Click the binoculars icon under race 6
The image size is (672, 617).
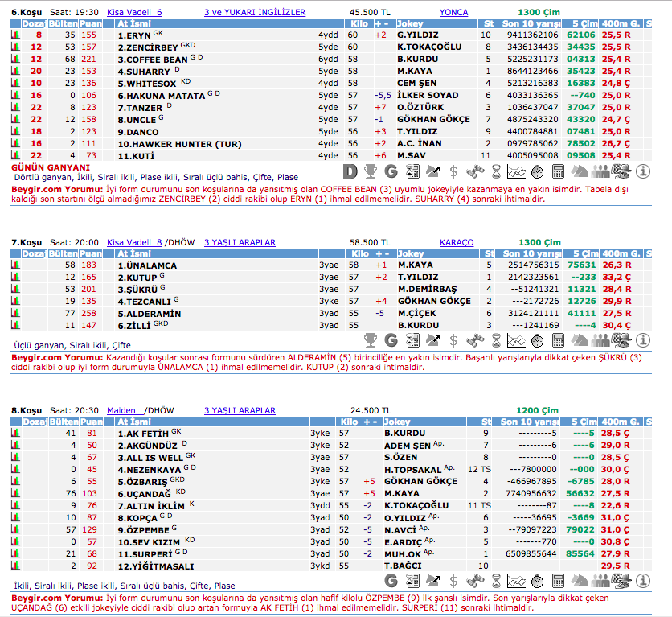474,171
